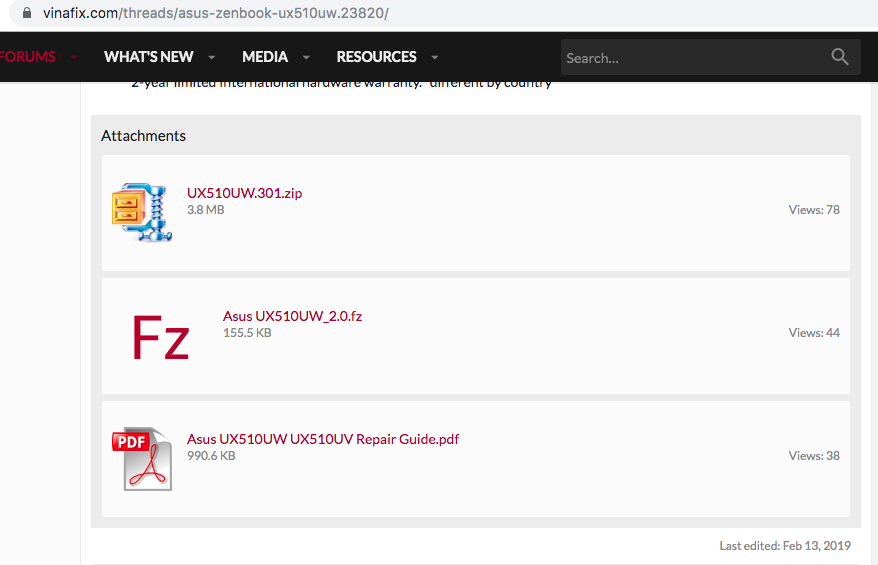Click the padlock icon in address bar
Image resolution: width=878 pixels, height=565 pixels.
point(27,12)
